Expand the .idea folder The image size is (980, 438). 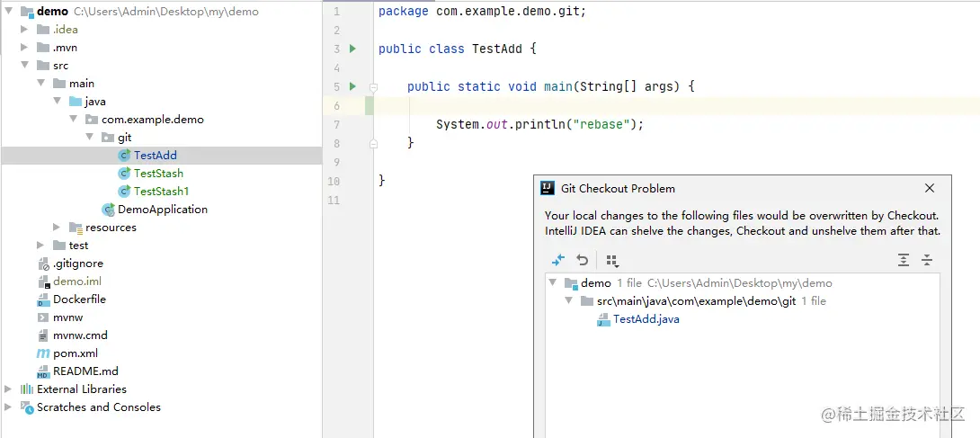tap(24, 30)
